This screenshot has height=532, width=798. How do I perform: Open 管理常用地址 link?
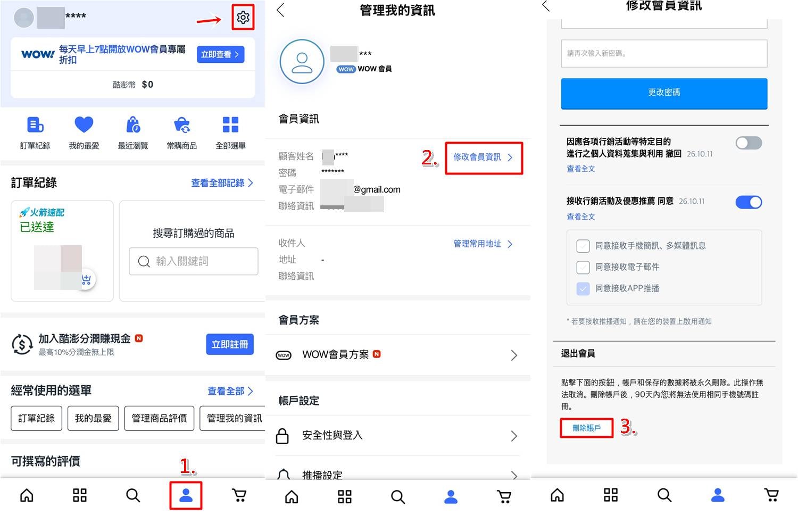[483, 244]
